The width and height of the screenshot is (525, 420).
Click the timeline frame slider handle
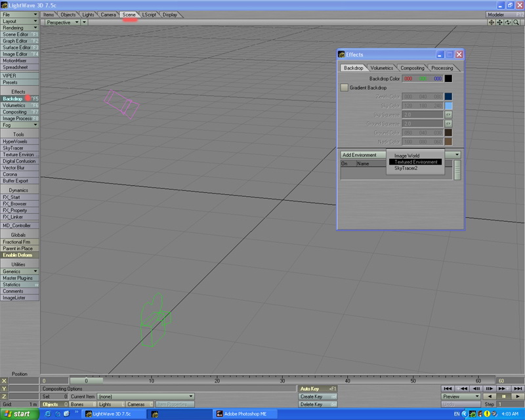click(x=86, y=381)
